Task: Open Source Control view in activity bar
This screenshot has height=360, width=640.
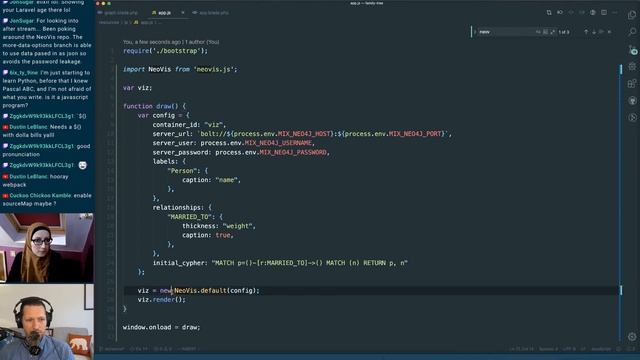Action: coord(632,49)
